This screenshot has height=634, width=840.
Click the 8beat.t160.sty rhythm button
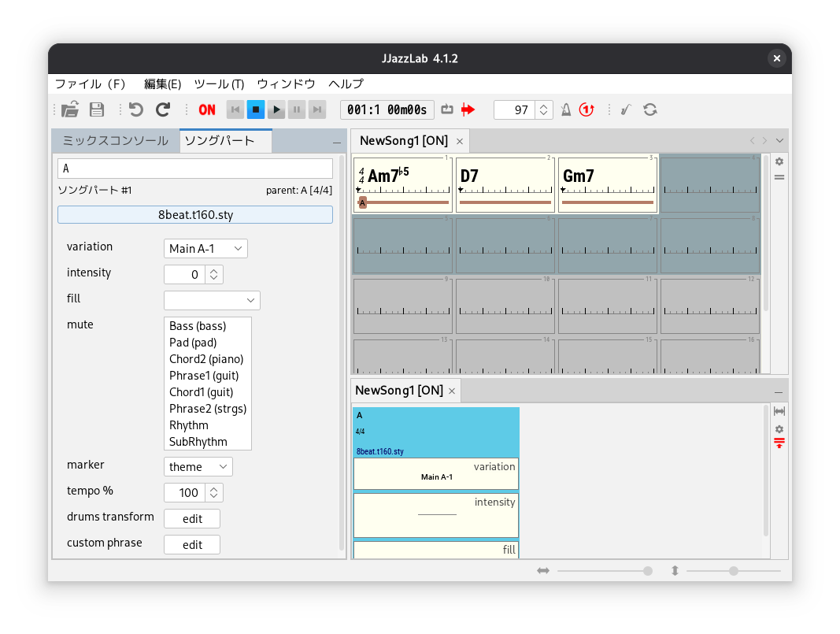tap(195, 215)
